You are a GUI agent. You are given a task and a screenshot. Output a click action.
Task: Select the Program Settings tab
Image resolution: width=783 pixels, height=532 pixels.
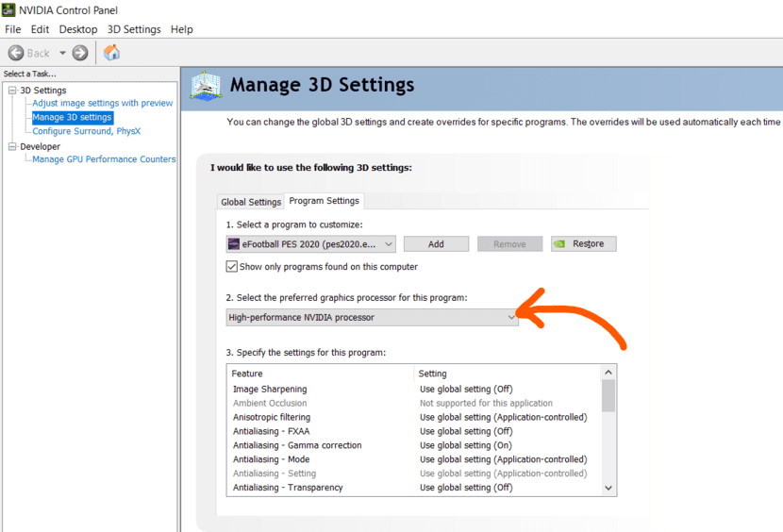pyautogui.click(x=325, y=201)
